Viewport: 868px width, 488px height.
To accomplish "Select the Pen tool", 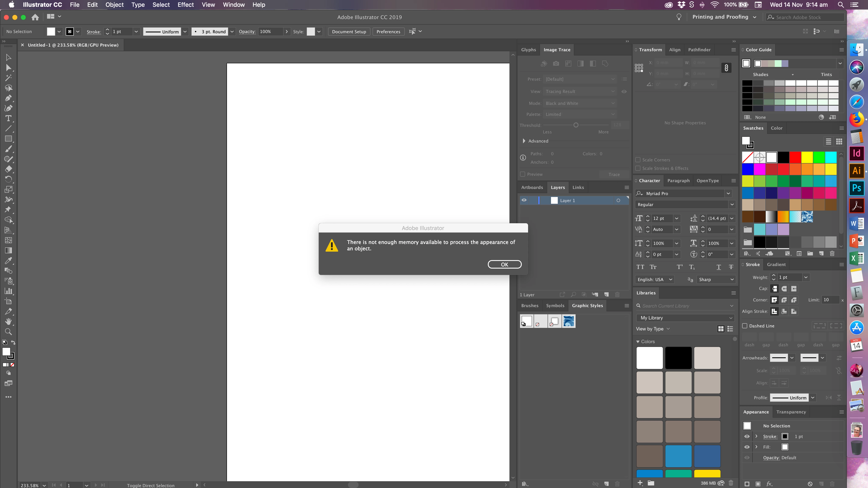I will pyautogui.click(x=8, y=98).
